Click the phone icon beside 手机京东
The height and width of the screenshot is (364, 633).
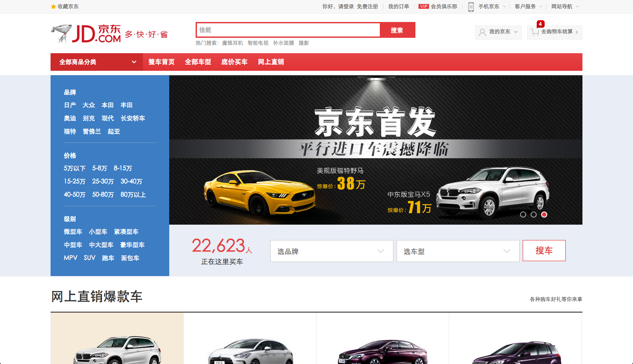[471, 7]
